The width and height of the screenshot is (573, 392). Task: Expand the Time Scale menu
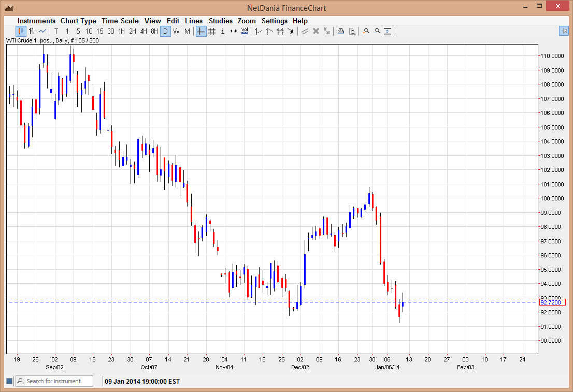coord(120,21)
